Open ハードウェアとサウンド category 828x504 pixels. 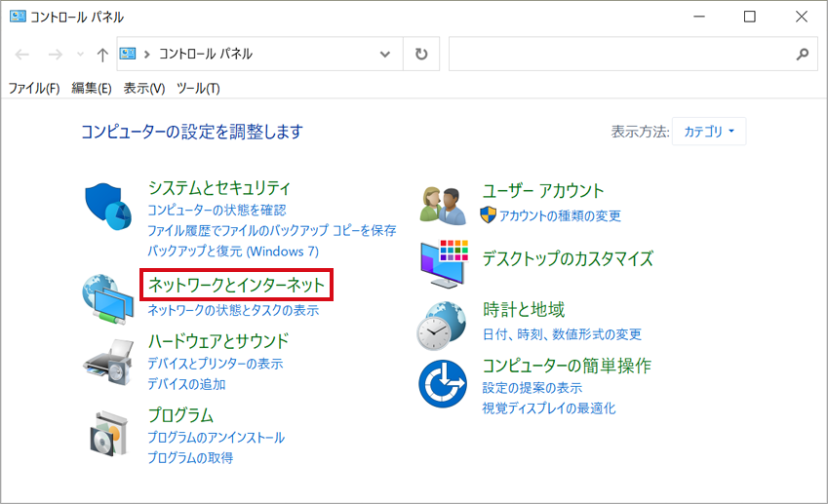218,341
